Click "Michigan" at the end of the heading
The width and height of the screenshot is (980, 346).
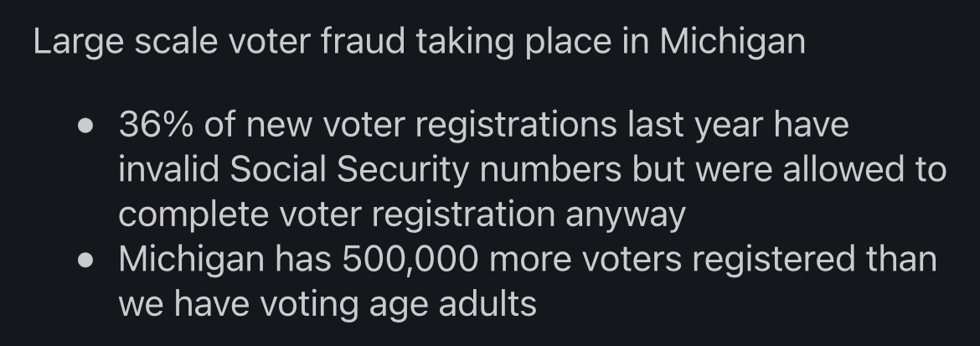[x=732, y=42]
